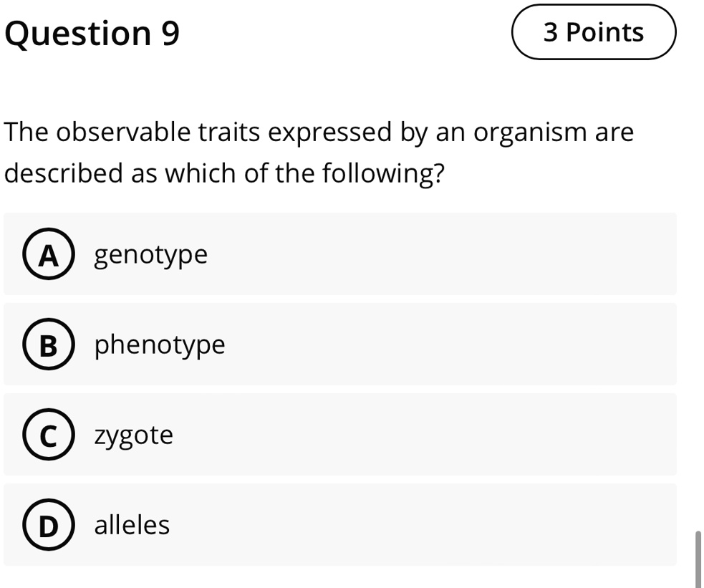Click the circled letter B icon
The width and height of the screenshot is (704, 588).
point(49,344)
